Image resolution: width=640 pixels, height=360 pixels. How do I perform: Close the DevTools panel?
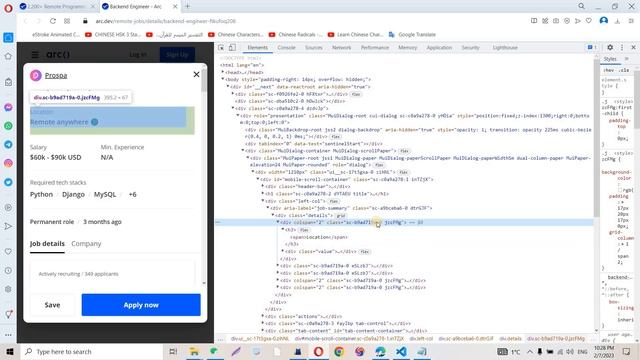click(x=633, y=47)
